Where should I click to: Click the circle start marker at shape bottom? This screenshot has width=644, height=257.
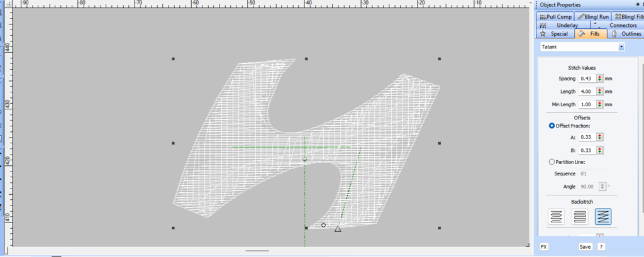pos(324,225)
